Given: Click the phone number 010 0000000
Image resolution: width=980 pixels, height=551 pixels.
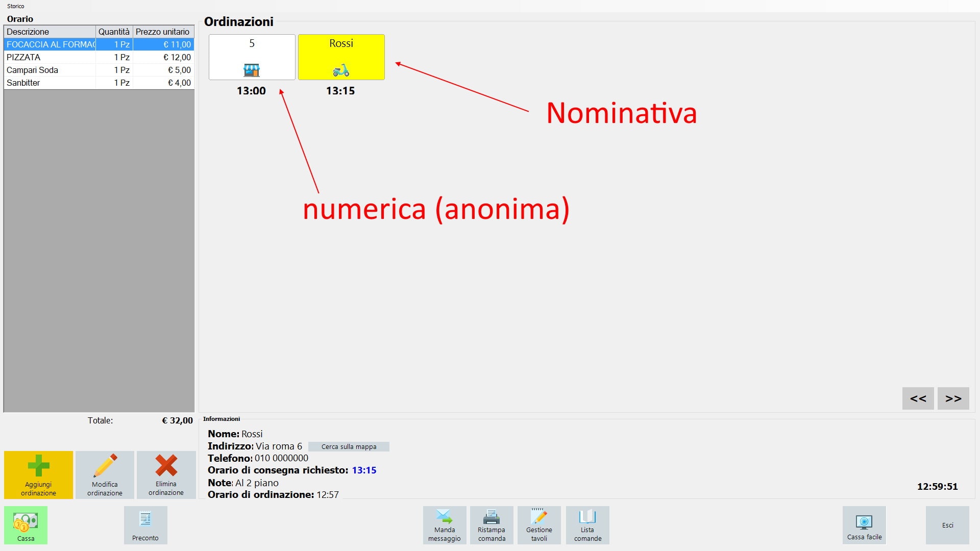Looking at the screenshot, I should point(281,458).
